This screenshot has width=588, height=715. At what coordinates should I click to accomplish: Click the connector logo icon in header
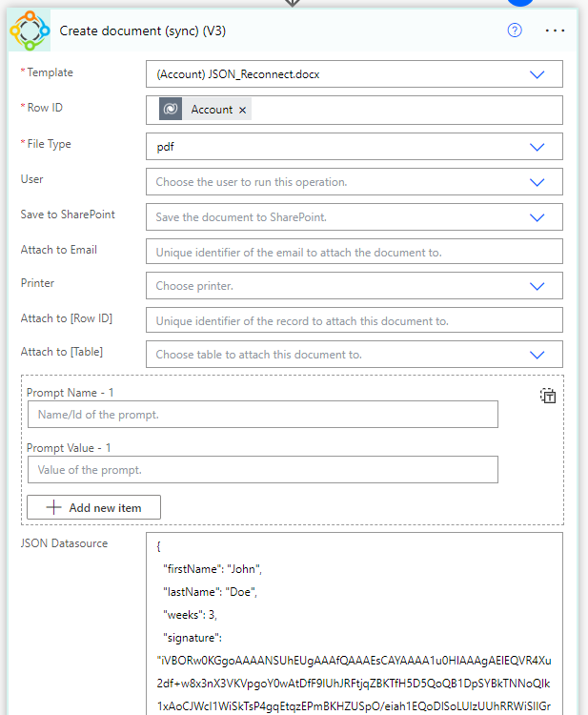point(30,31)
